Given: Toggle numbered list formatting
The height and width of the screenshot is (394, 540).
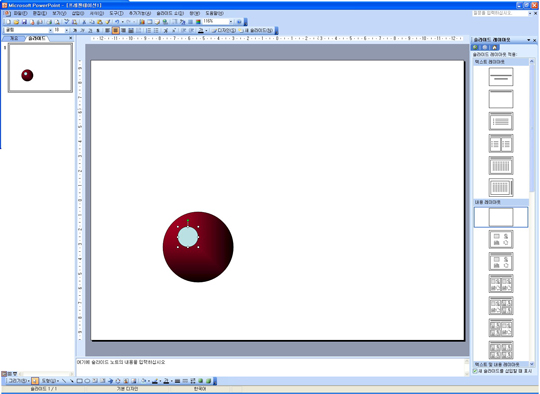Looking at the screenshot, I should pyautogui.click(x=148, y=30).
